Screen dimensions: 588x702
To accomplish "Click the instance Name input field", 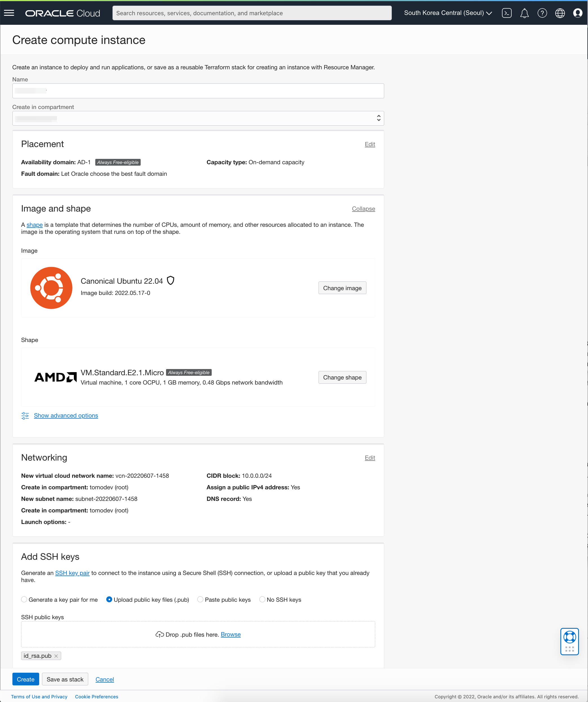I will point(198,91).
